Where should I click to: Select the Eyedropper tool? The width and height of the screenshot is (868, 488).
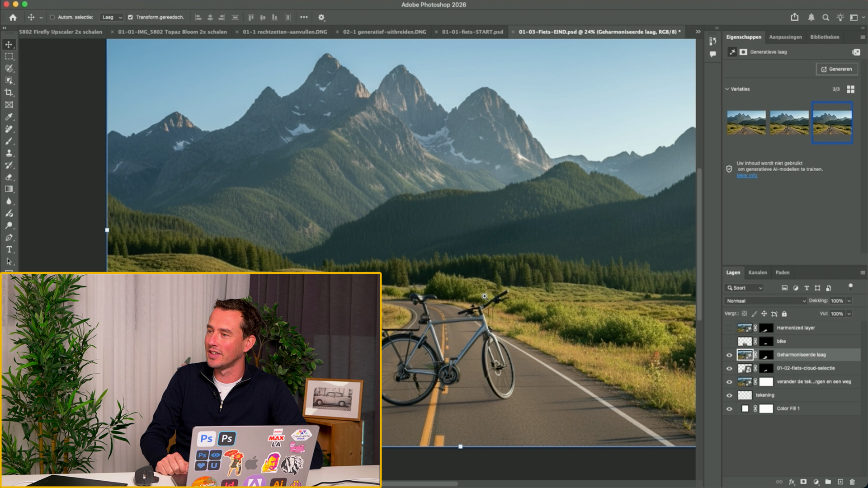[x=9, y=117]
